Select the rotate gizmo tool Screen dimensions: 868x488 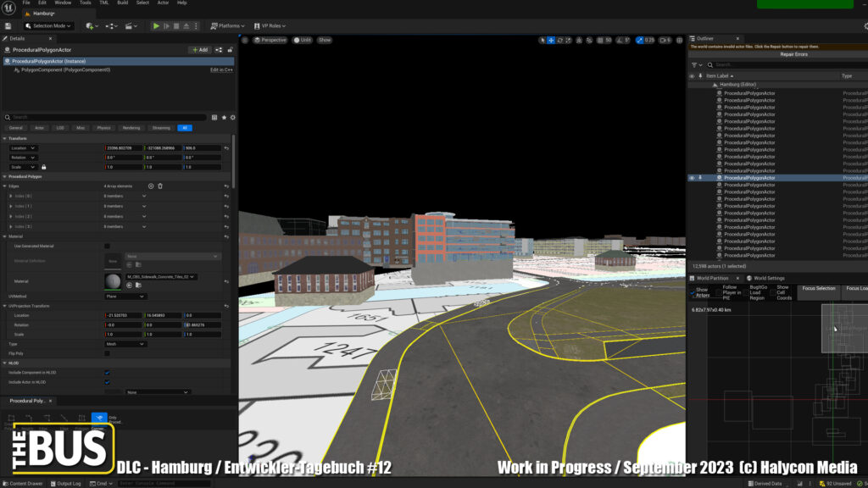tap(561, 40)
